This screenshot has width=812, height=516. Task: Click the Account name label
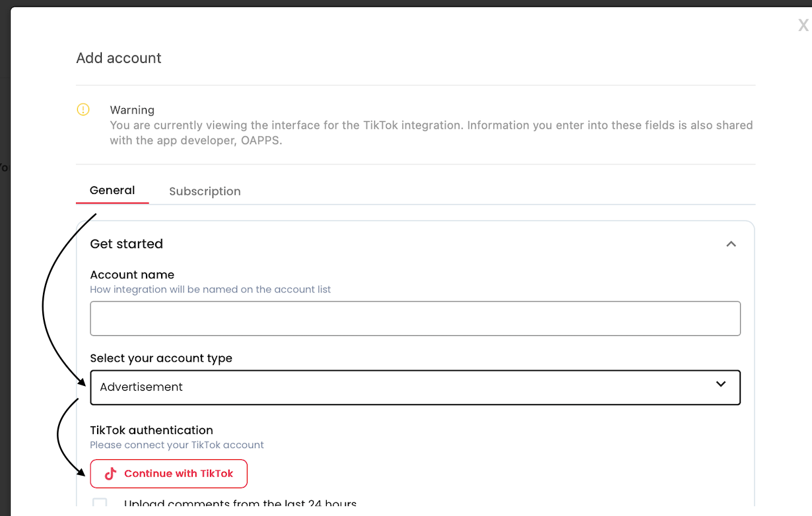(132, 275)
